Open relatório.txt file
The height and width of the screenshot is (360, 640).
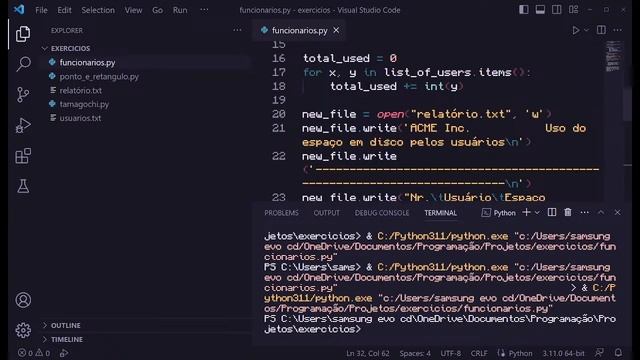click(x=80, y=90)
